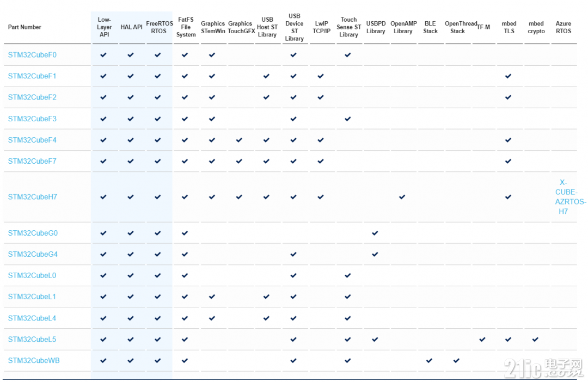
Task: Select the STM32CubeF2 mbed TLS checkmark
Action: [x=508, y=97]
